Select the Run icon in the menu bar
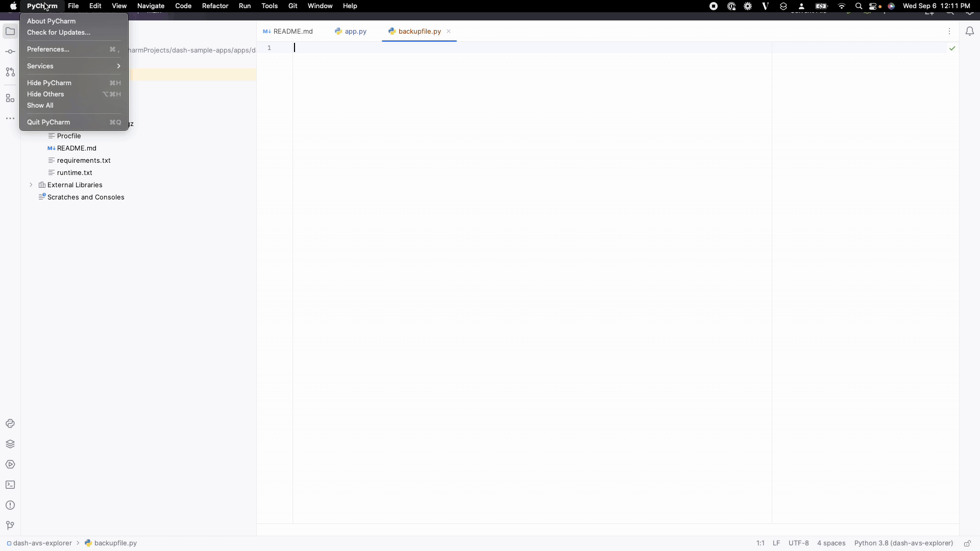Viewport: 980px width, 551px height. coord(244,6)
